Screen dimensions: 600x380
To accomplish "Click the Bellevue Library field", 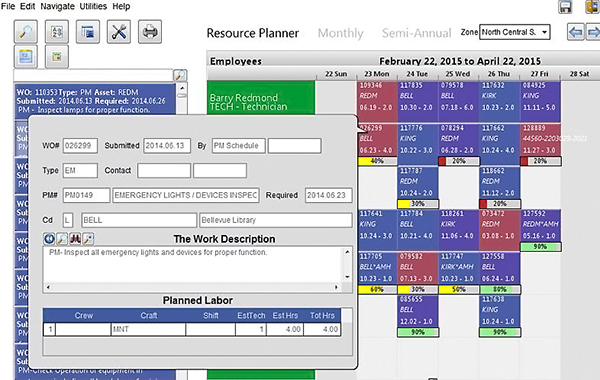I will (x=276, y=220).
